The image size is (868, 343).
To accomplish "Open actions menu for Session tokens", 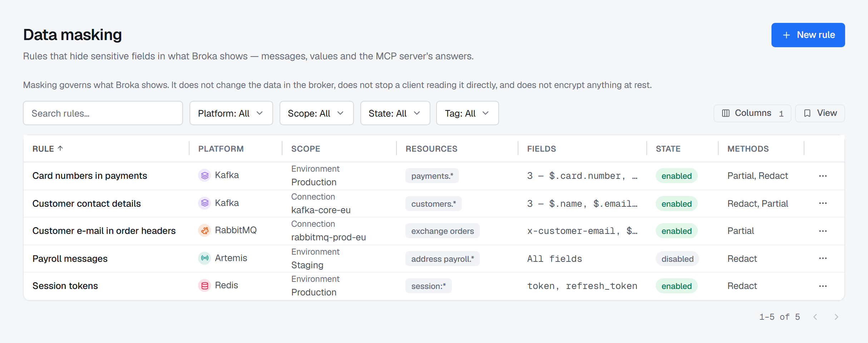I will [823, 286].
